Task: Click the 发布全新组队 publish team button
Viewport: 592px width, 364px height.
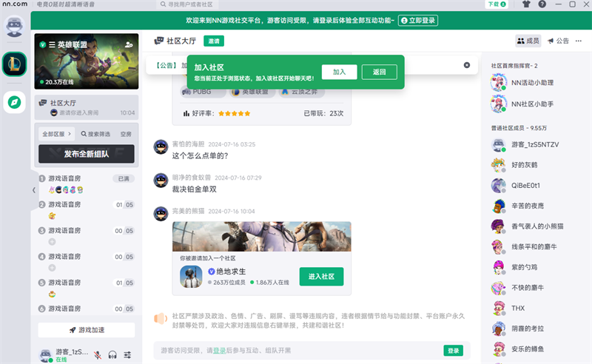Action: 87,154
